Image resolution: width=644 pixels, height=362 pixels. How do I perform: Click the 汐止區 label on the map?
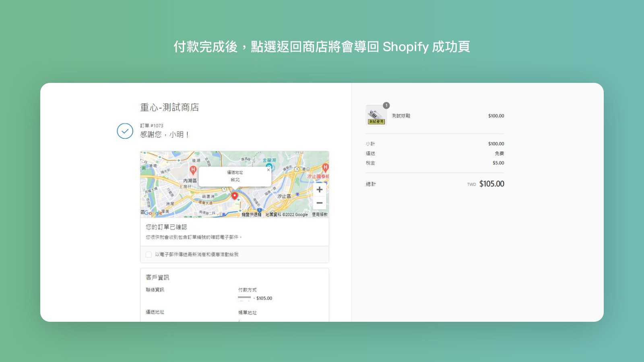point(284,196)
